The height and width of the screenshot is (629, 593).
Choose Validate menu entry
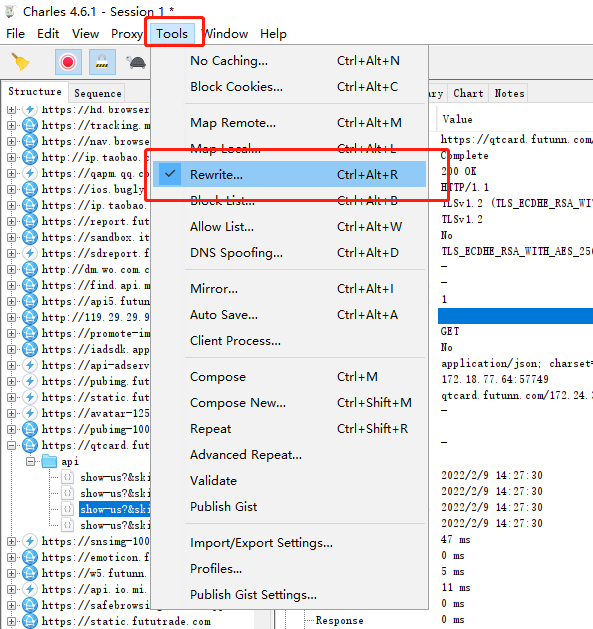pos(289,481)
